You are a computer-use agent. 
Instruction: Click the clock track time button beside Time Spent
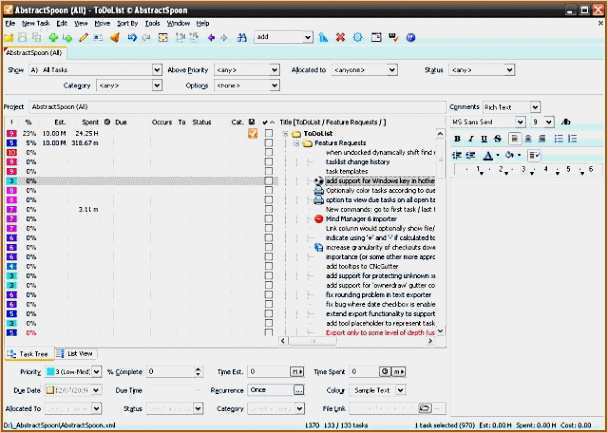[x=385, y=372]
